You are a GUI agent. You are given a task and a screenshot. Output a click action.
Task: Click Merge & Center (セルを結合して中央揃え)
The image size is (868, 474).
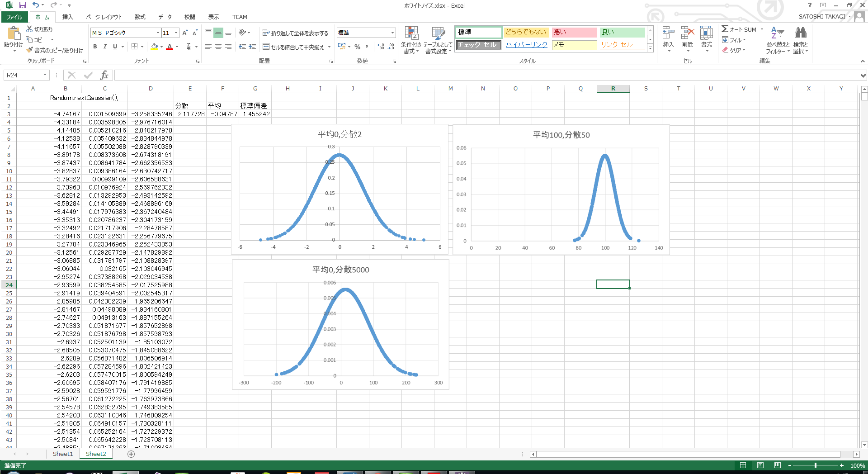(294, 47)
